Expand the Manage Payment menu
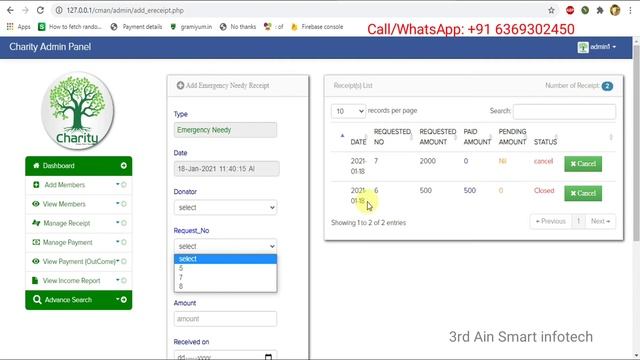Image resolution: width=640 pixels, height=360 pixels. tap(78, 242)
